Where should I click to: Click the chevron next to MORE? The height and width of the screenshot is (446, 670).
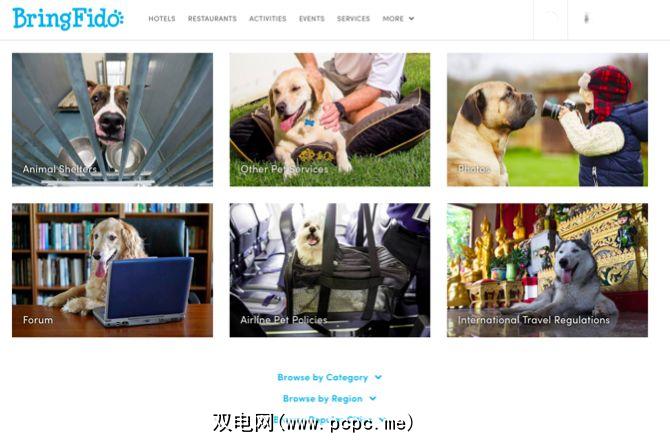coord(411,19)
